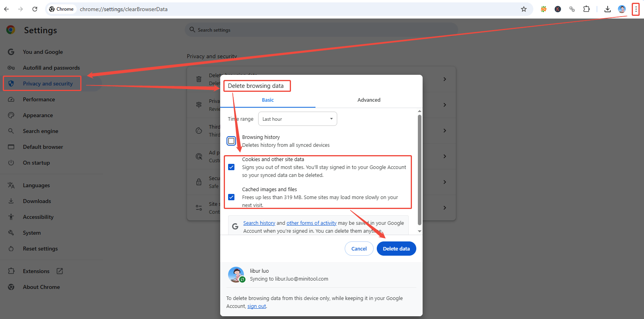The width and height of the screenshot is (644, 319).
Task: Click the external-link icon next to Extensions
Action: (60, 271)
